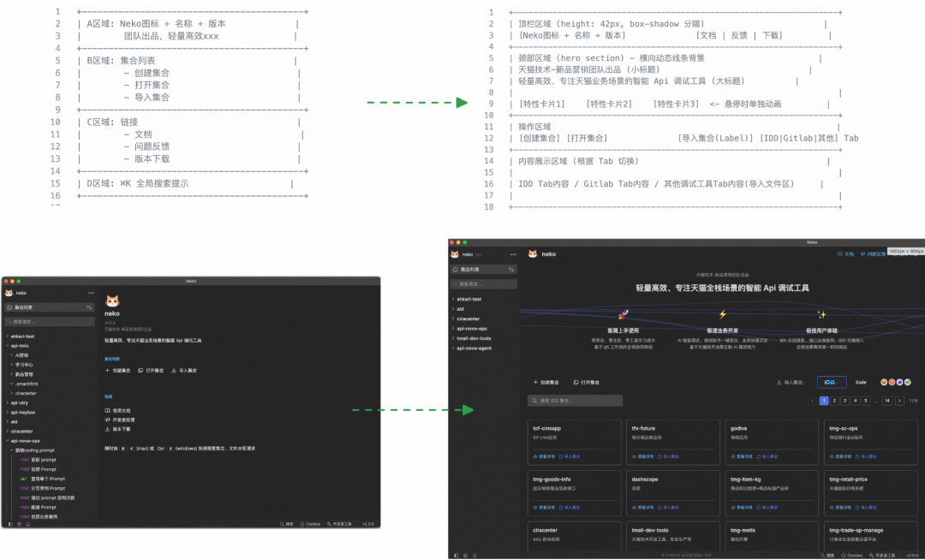The width and height of the screenshot is (925, 560).
Task: Select the Code tab in the right window
Action: pyautogui.click(x=861, y=383)
